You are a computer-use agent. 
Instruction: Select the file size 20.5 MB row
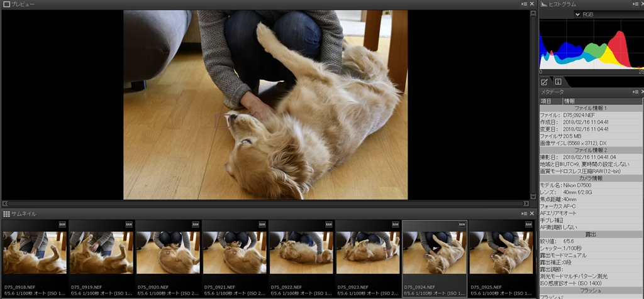(x=591, y=136)
